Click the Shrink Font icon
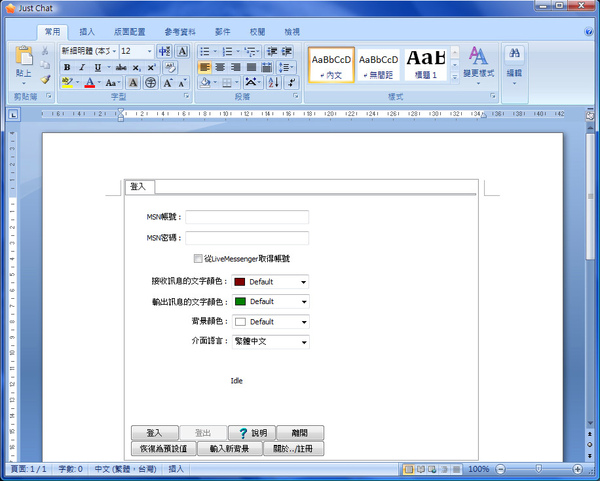This screenshot has height=481, width=600. (x=182, y=82)
